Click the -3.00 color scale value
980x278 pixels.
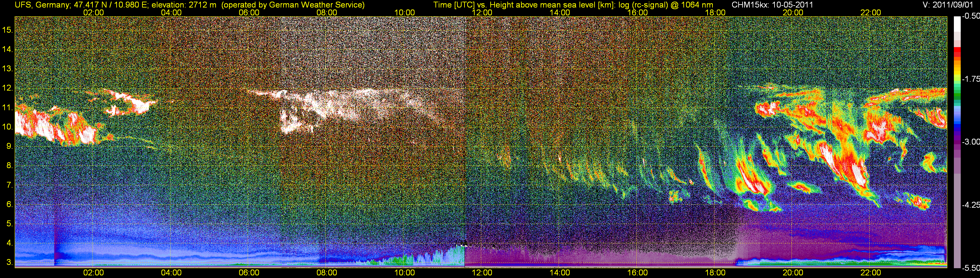pos(971,142)
